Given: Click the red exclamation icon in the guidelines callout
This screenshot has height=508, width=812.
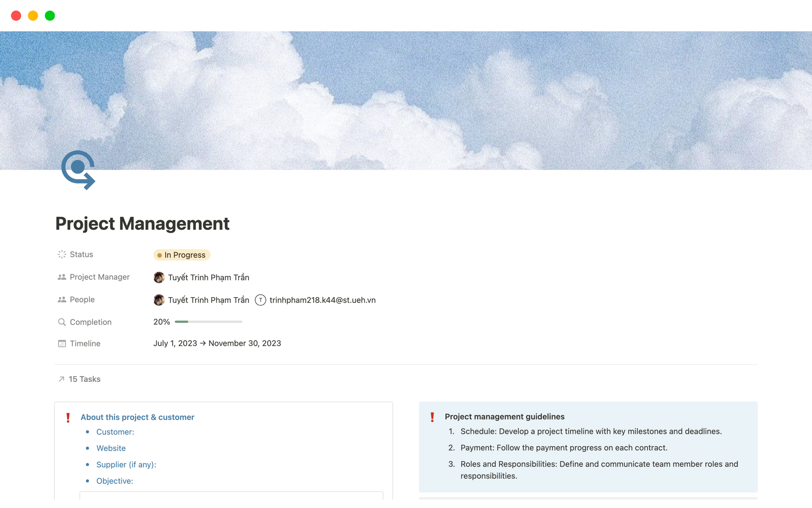Looking at the screenshot, I should point(432,417).
